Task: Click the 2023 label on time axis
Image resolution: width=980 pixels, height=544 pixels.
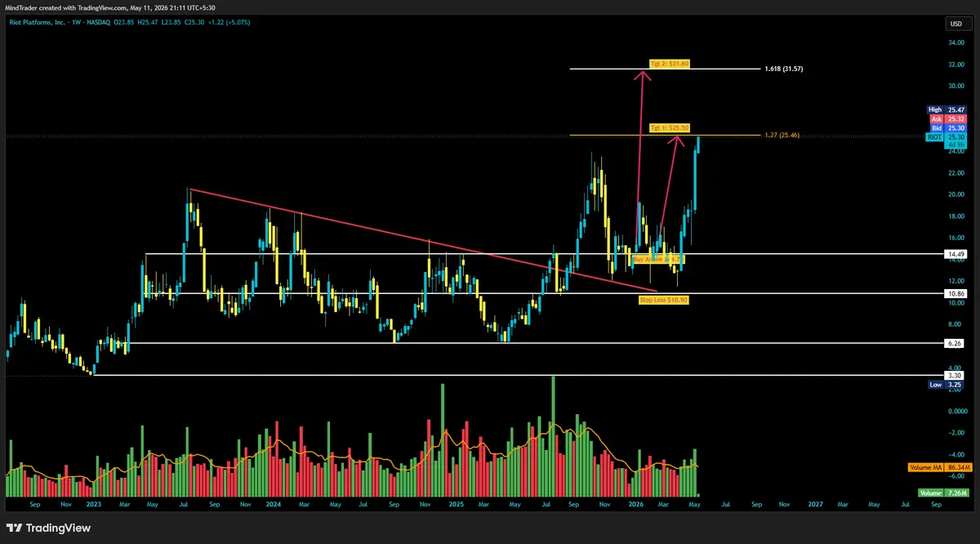Action: pyautogui.click(x=95, y=505)
